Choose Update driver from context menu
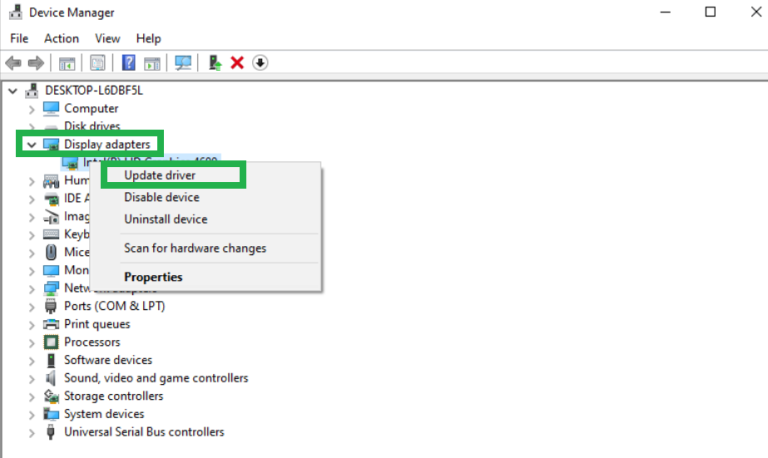 [x=160, y=175]
